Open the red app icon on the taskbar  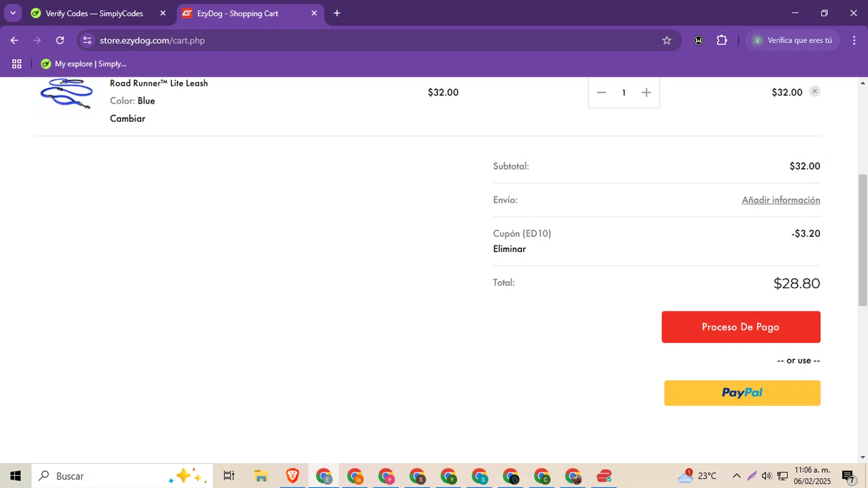(x=604, y=476)
